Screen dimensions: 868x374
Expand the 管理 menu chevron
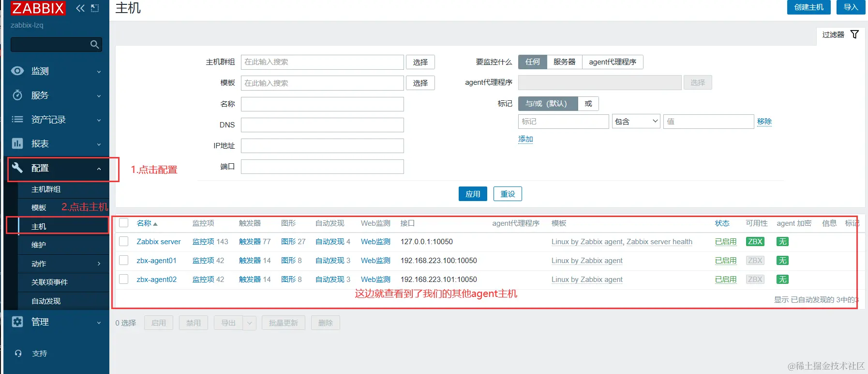click(x=99, y=323)
